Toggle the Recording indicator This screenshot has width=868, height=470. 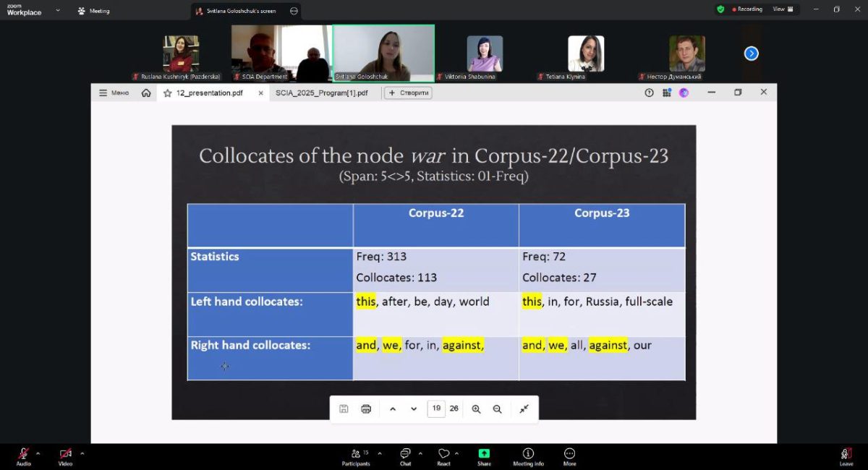tap(747, 9)
